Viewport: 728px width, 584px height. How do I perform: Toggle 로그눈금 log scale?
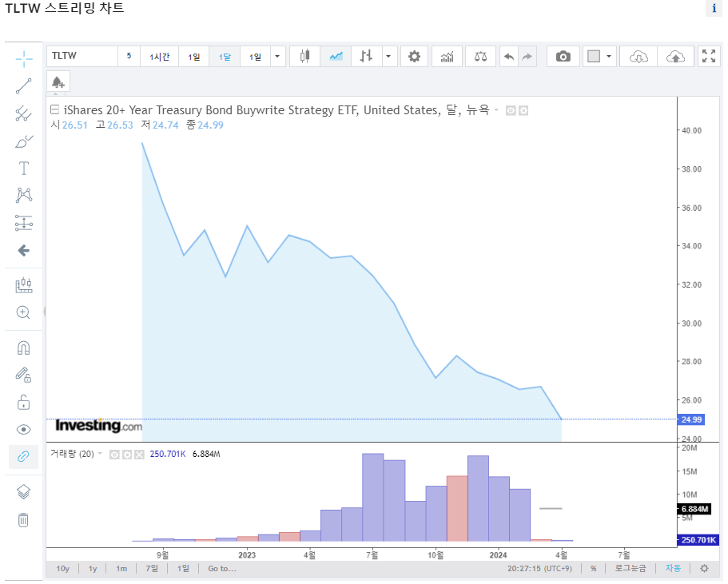click(x=630, y=568)
